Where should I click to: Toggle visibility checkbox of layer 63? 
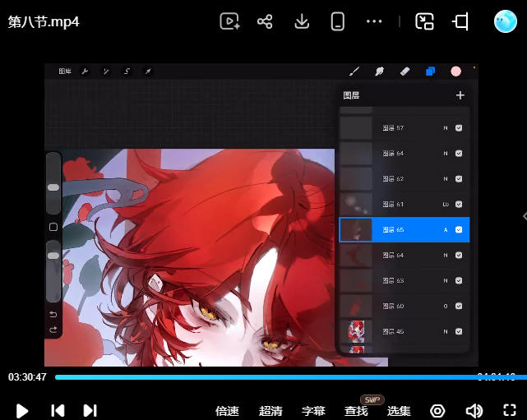coord(459,280)
